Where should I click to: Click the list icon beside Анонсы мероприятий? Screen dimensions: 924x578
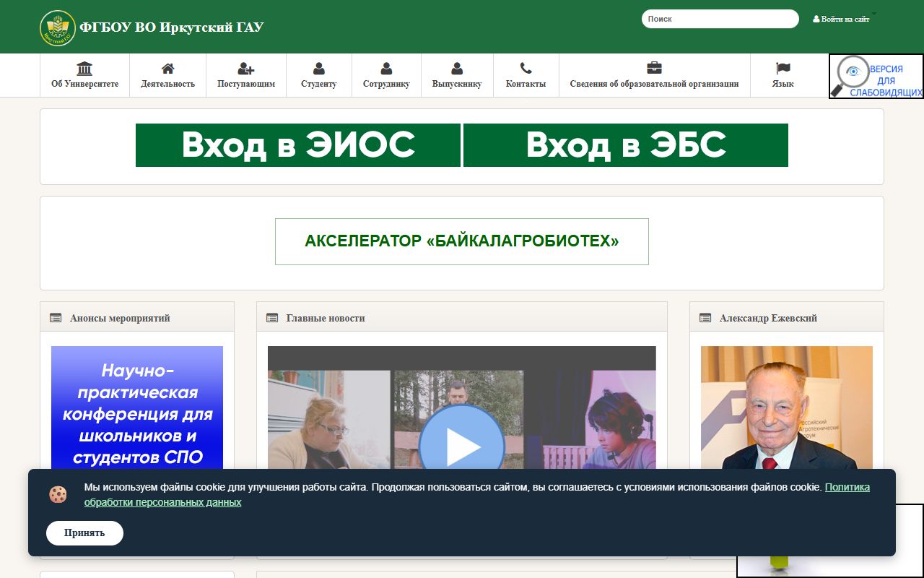click(x=56, y=318)
